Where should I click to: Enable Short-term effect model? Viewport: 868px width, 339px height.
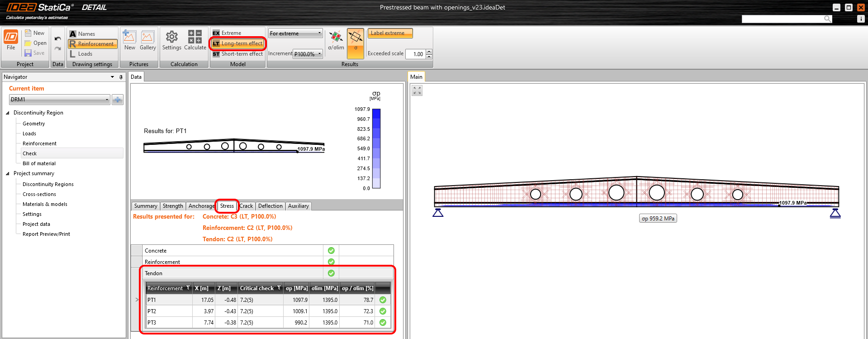coord(237,54)
